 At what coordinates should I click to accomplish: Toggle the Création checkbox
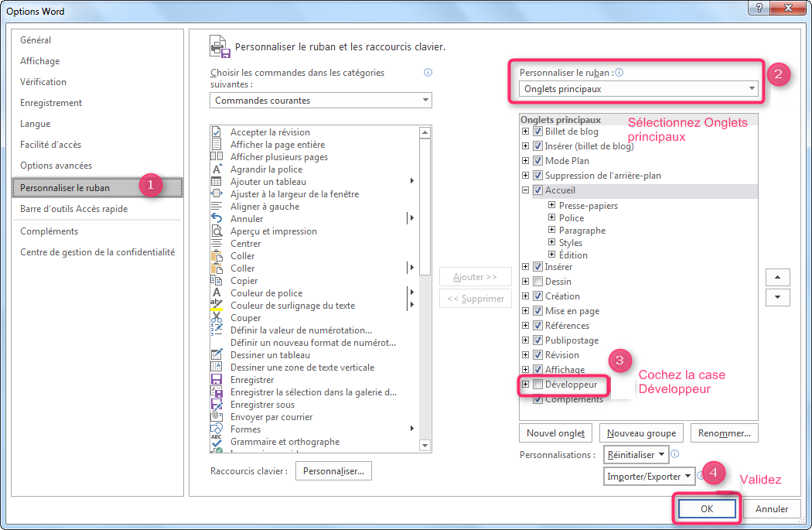538,296
